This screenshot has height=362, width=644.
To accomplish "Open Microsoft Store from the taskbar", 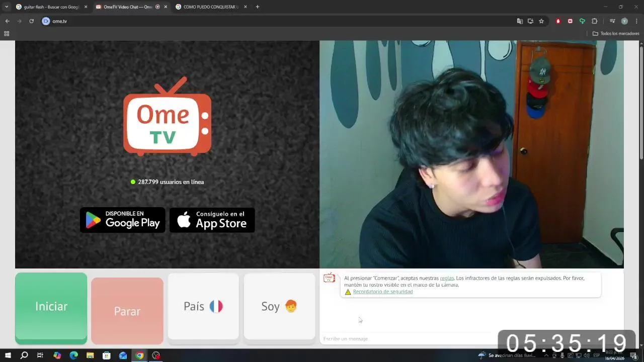I will point(107,355).
